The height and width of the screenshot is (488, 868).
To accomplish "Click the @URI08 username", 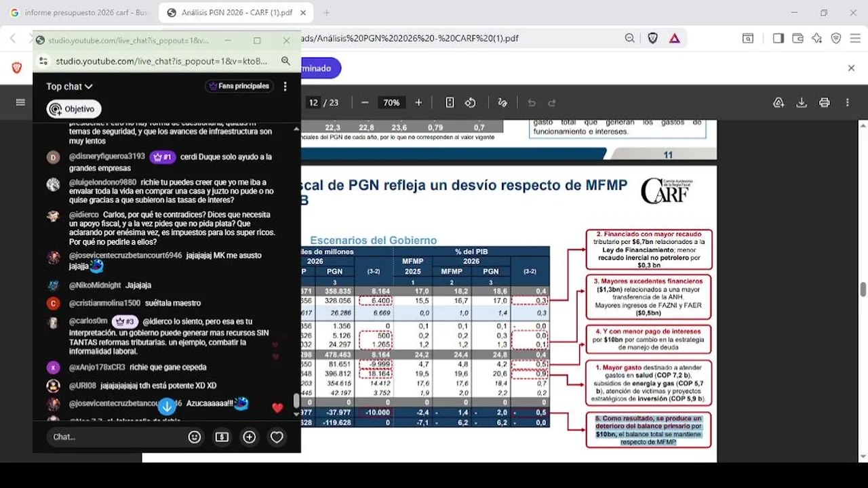I will [82, 386].
